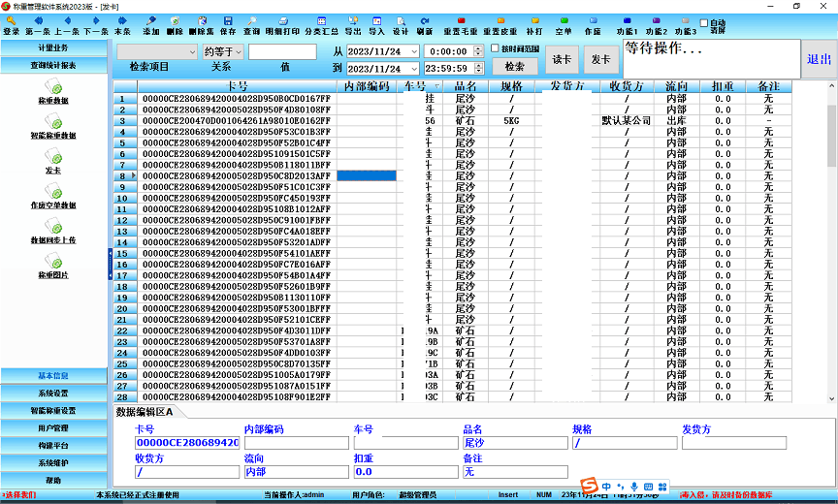Screen dimensions: 838x504
Task: Select 数据同步上传 in sidebar
Action: click(52, 232)
